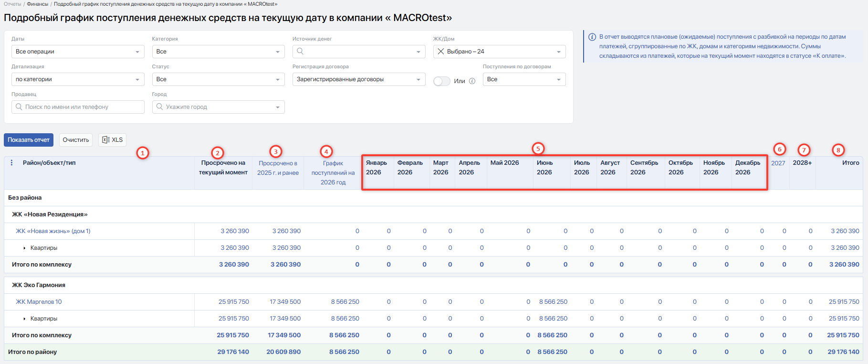Click the Июль 2026 column header
The width and height of the screenshot is (868, 364).
click(582, 168)
